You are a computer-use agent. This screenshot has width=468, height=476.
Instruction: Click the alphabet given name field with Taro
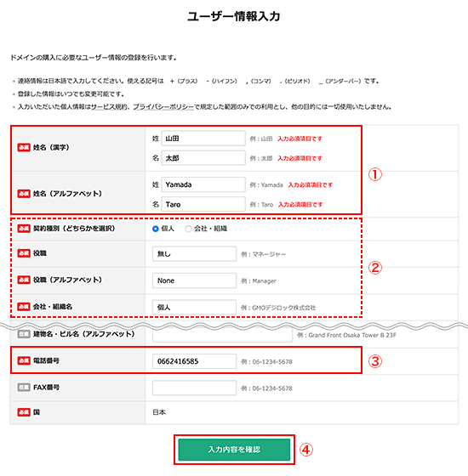click(x=203, y=204)
